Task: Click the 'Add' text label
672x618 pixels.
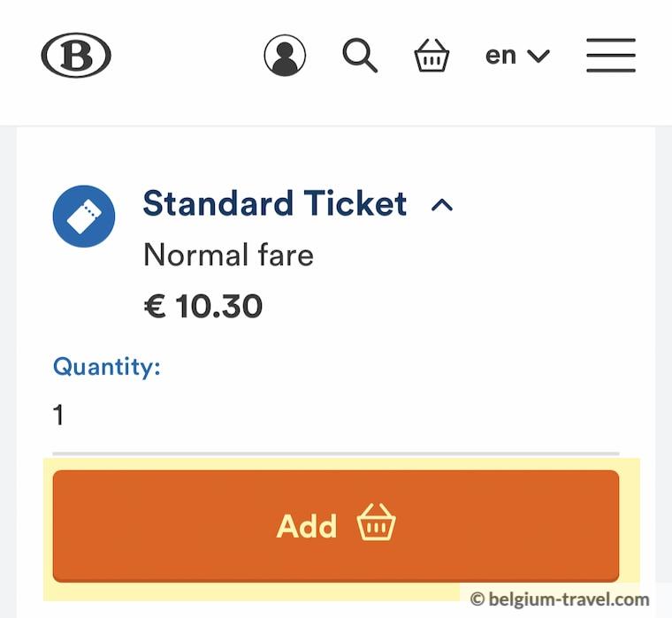Action: pyautogui.click(x=307, y=526)
